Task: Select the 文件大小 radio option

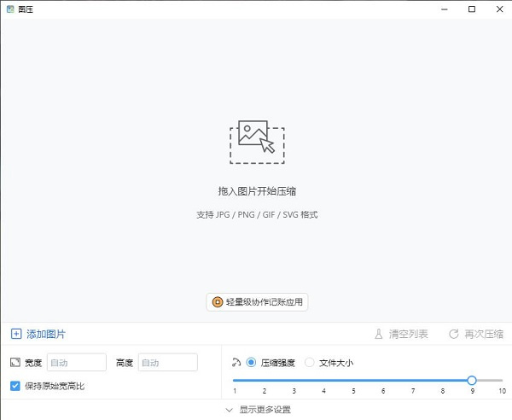Action: coord(309,363)
